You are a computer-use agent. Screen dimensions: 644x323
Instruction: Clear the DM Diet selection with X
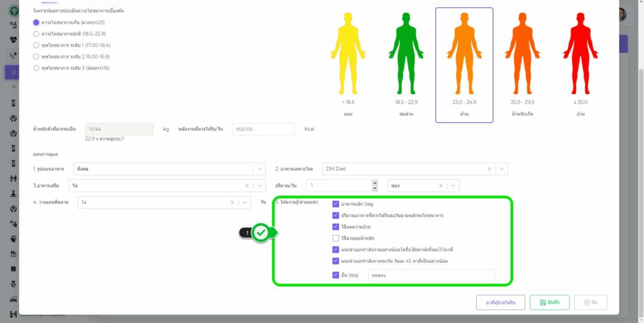tap(489, 169)
